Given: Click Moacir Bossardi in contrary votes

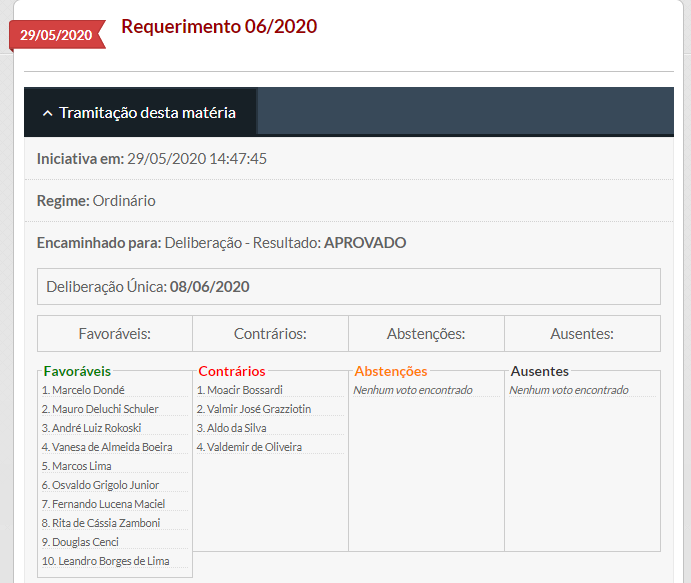Looking at the screenshot, I should point(244,390).
